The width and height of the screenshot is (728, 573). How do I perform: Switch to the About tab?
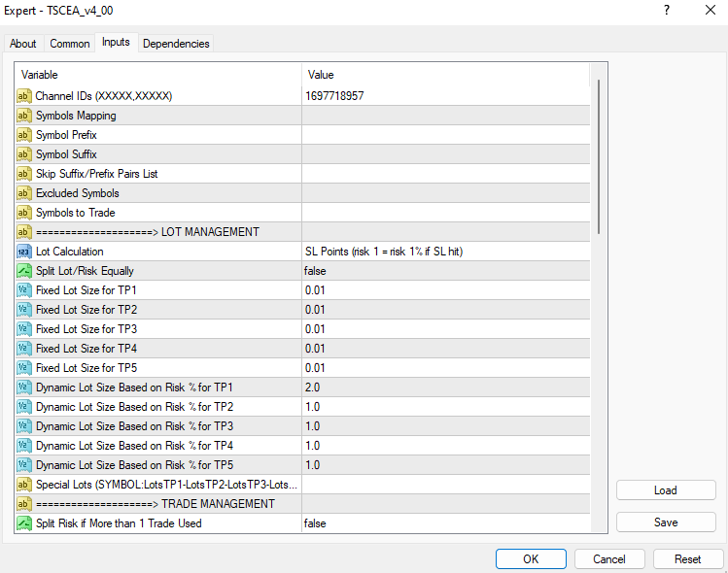(23, 44)
